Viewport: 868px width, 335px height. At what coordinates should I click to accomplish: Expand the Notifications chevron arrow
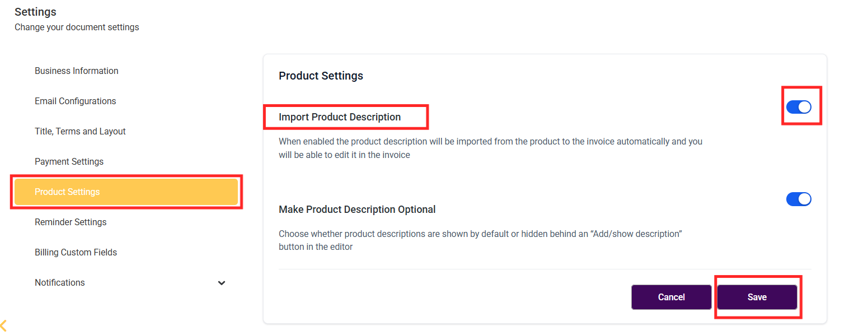[x=222, y=283]
